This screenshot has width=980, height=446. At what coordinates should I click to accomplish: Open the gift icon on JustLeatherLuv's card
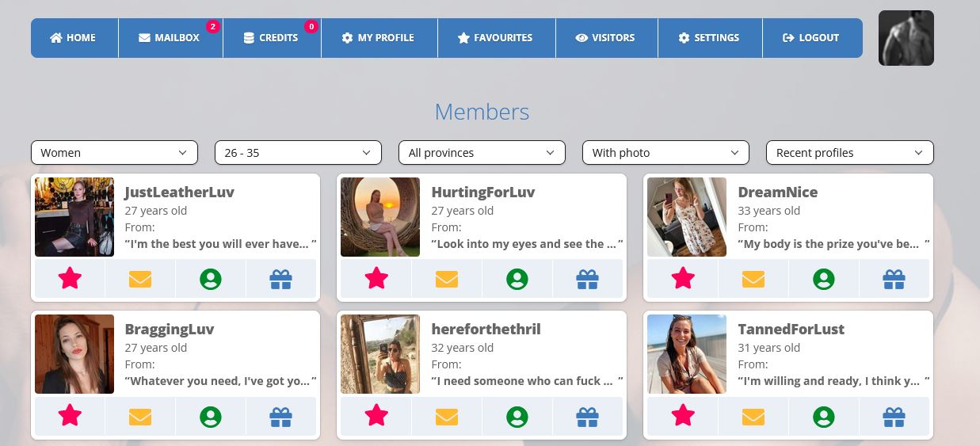coord(281,278)
